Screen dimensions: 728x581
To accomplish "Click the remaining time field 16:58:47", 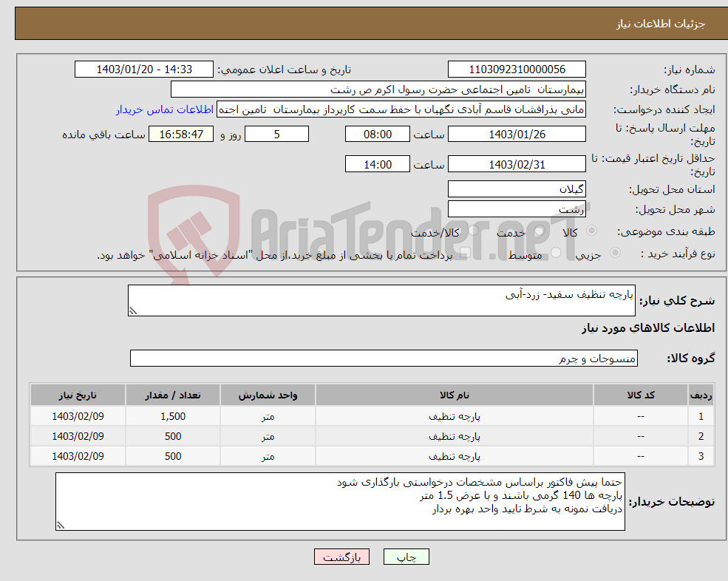I will pos(181,135).
